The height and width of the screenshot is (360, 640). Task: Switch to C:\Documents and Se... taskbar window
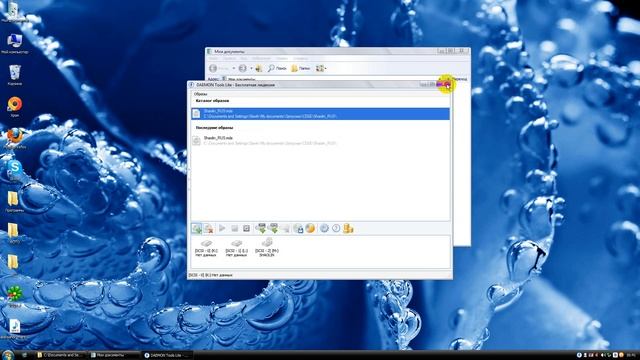tap(61, 355)
